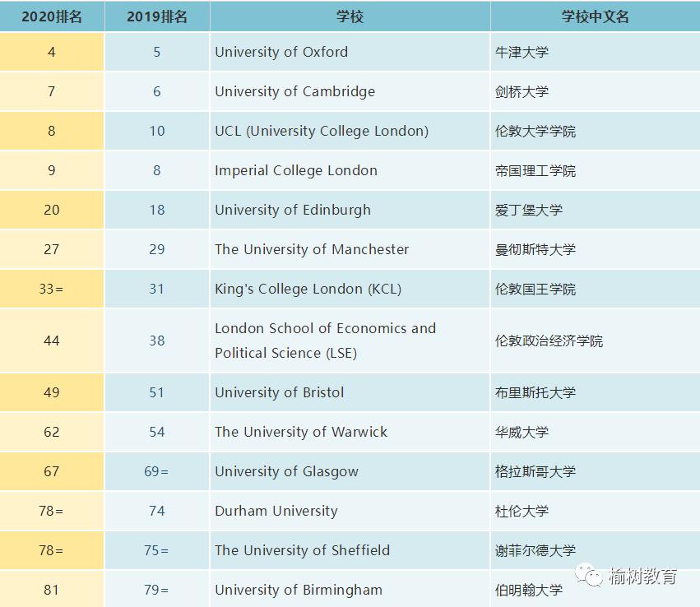
Task: Select University of Glasgow cell
Action: point(350,471)
